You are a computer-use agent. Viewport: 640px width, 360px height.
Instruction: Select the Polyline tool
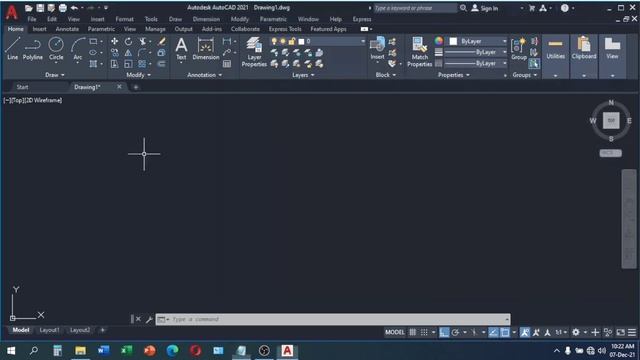[33, 49]
